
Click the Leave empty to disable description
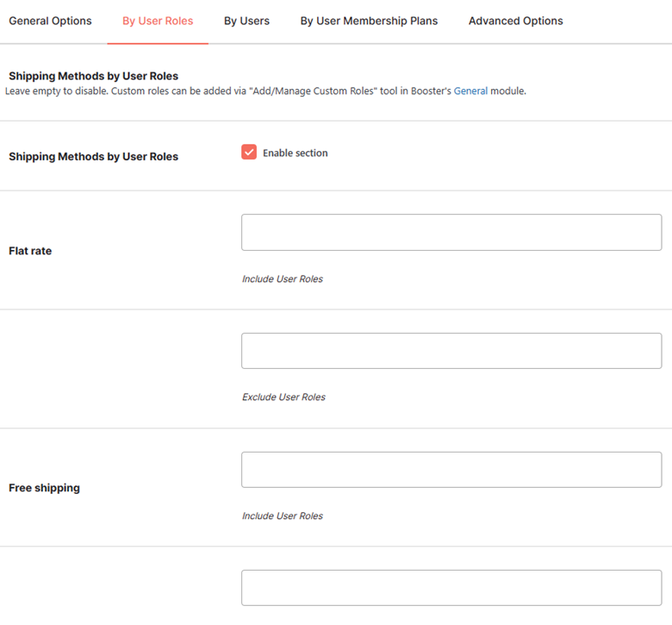265,91
